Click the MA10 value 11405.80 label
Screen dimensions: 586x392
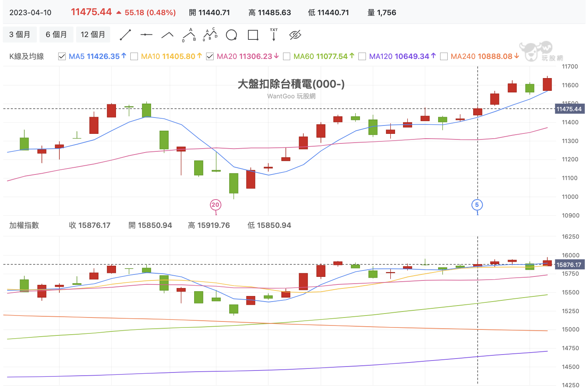click(x=171, y=57)
